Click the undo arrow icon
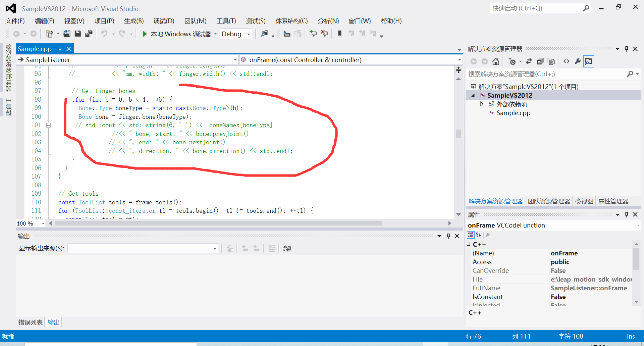644x346 pixels. click(x=104, y=34)
